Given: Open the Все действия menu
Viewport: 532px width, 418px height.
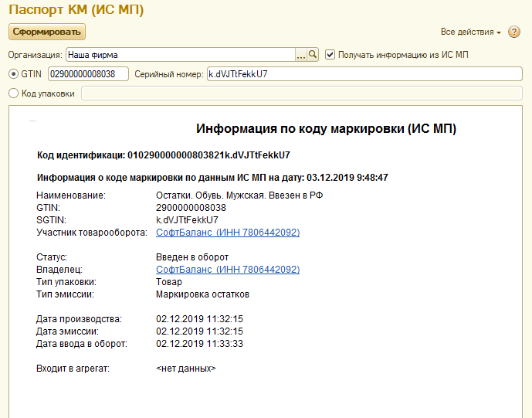Looking at the screenshot, I should (470, 32).
